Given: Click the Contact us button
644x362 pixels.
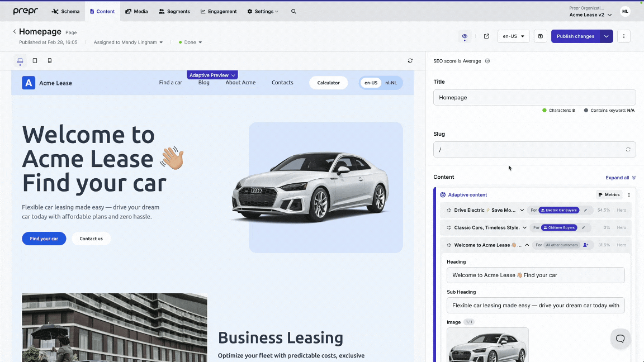Looking at the screenshot, I should (91, 239).
